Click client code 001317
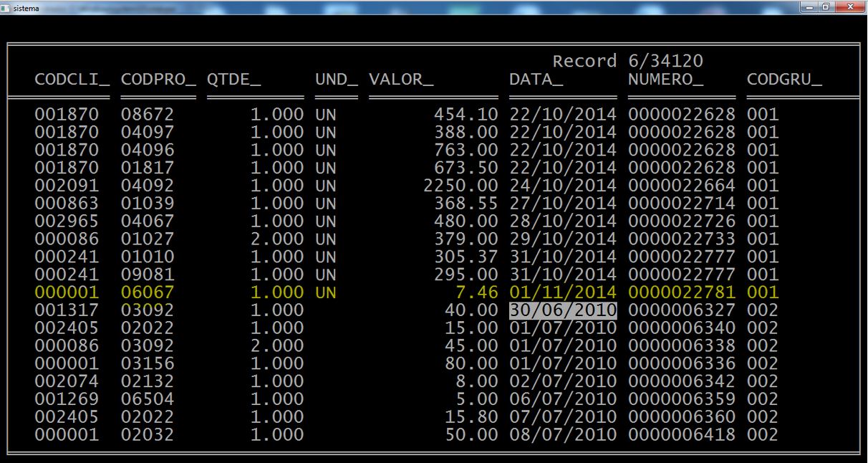The image size is (868, 463). click(x=67, y=310)
